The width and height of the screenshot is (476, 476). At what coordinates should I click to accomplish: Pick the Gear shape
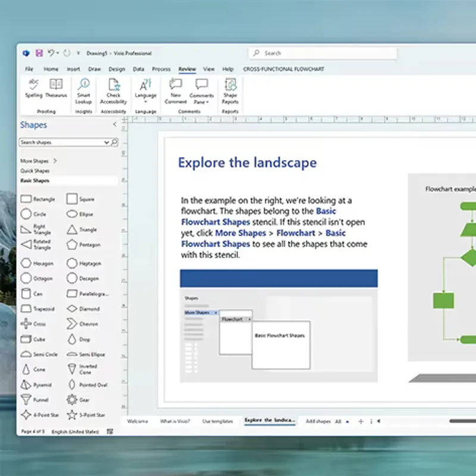[x=78, y=400]
